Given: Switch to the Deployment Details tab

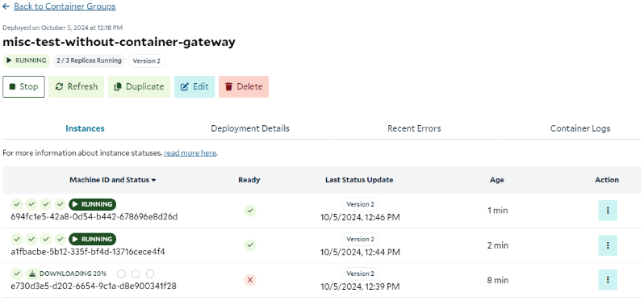Looking at the screenshot, I should click(x=250, y=128).
